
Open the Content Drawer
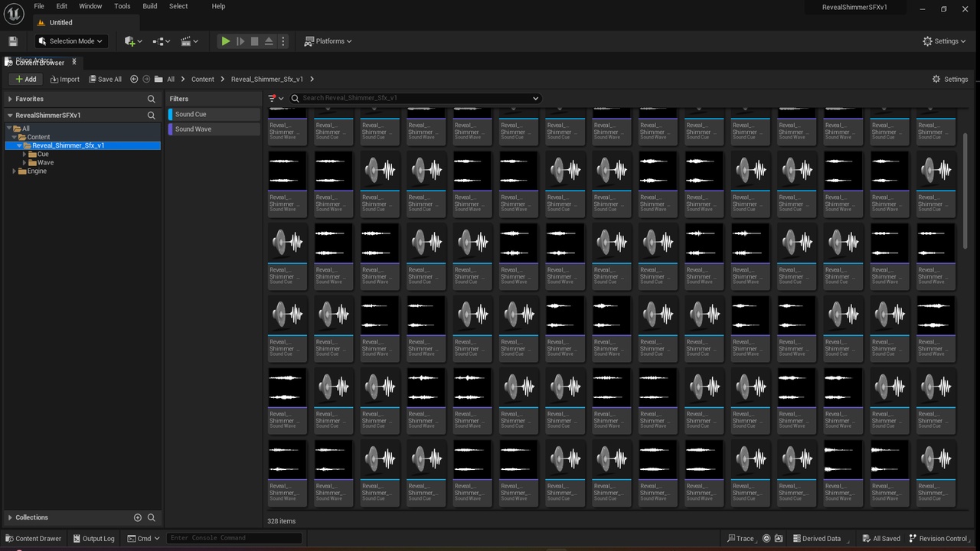coord(33,538)
